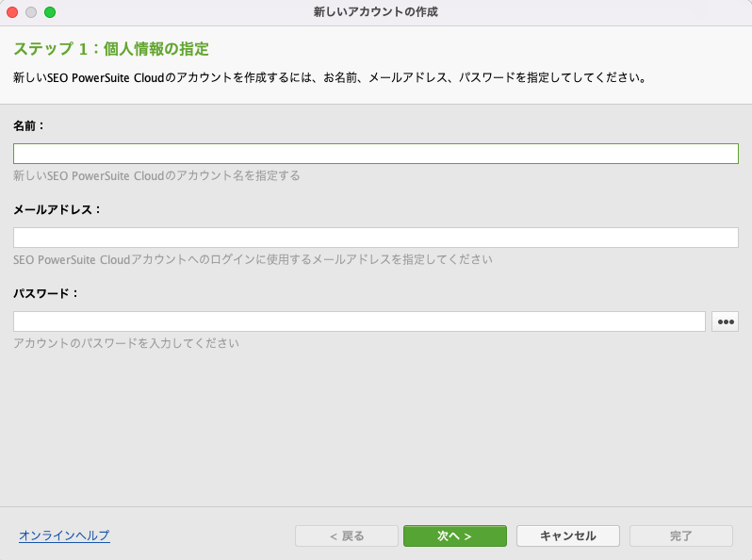Click hint text アカウントのパスワードを入力してください

click(x=126, y=343)
